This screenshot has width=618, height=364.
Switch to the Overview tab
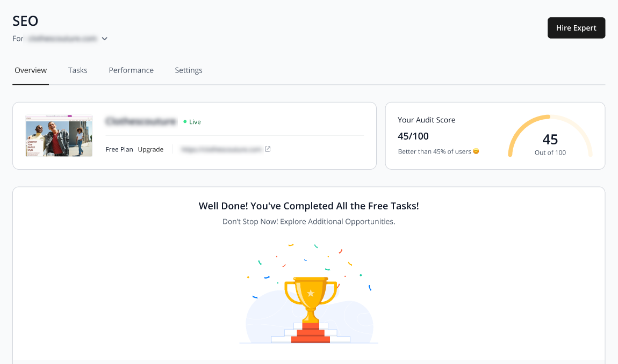[x=31, y=70]
